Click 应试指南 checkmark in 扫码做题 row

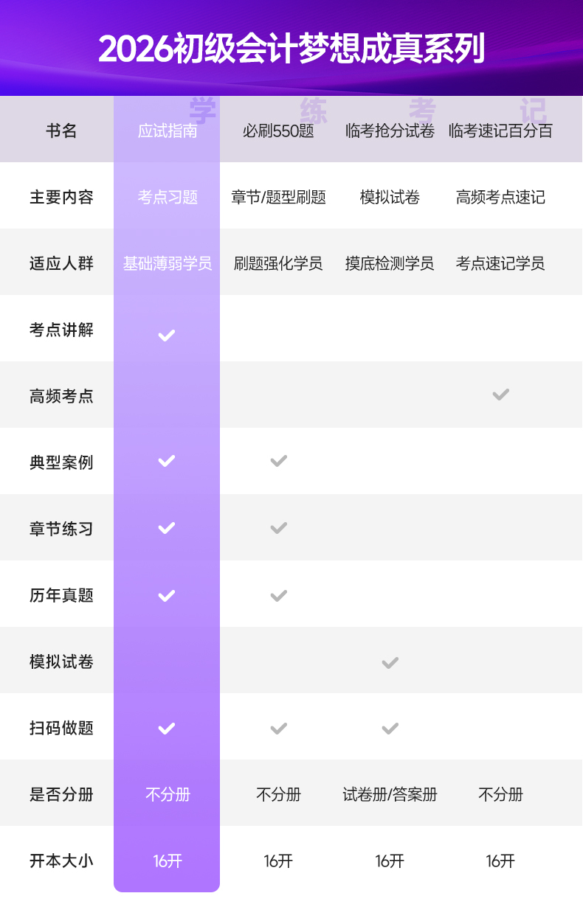click(167, 729)
